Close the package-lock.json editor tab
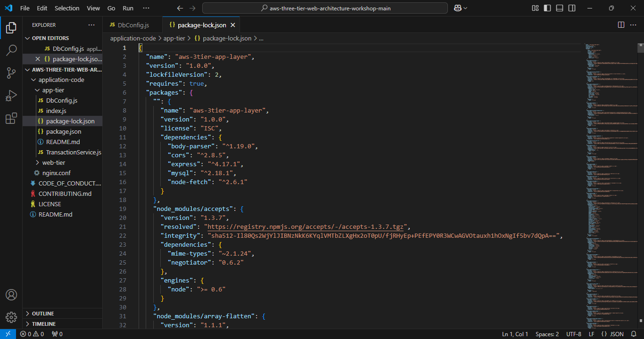The height and width of the screenshot is (339, 644). [233, 25]
